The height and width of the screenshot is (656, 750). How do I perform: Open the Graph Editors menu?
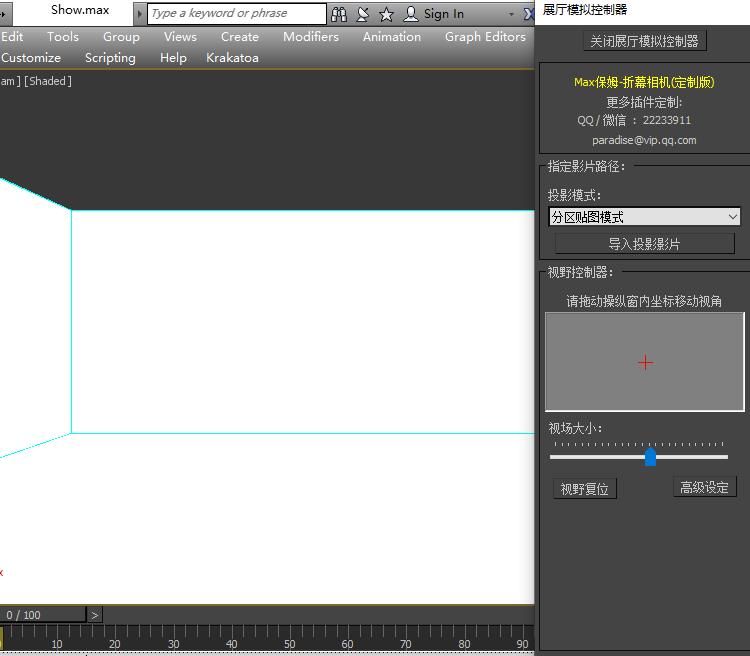point(485,37)
